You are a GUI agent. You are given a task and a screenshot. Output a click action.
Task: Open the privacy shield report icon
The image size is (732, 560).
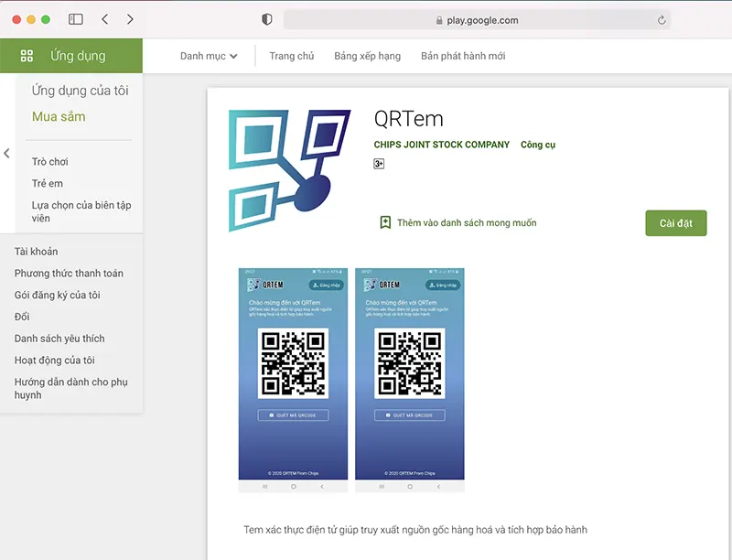266,19
